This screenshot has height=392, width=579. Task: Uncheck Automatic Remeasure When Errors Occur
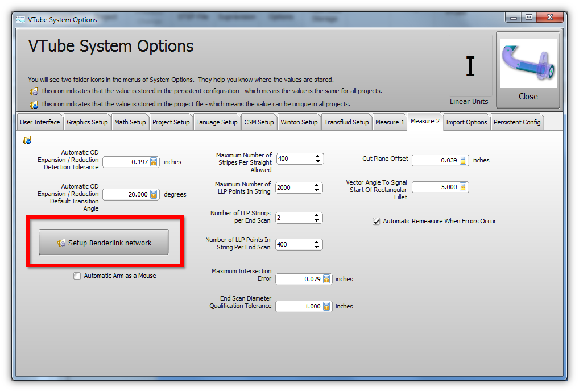pyautogui.click(x=376, y=221)
